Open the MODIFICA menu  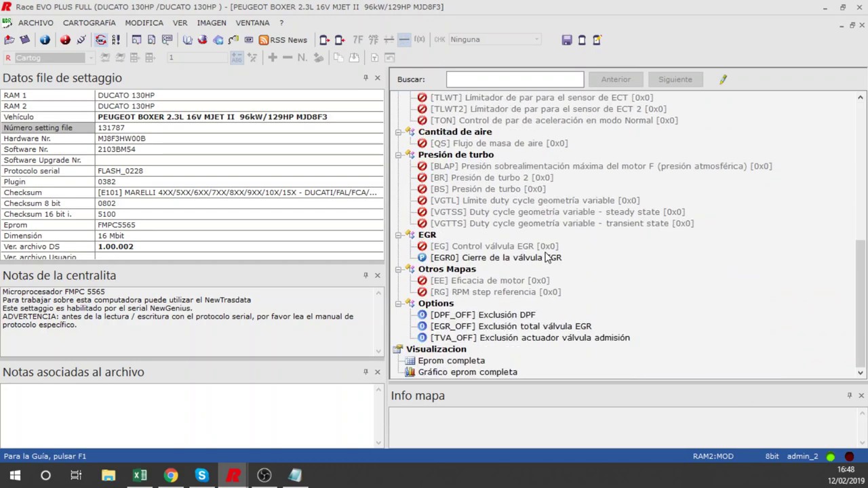[x=144, y=22]
